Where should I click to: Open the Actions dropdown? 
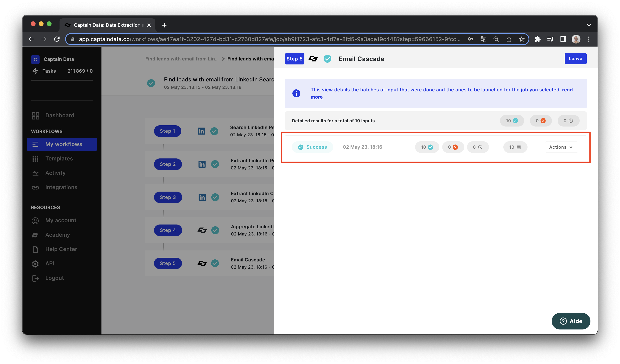pos(561,147)
